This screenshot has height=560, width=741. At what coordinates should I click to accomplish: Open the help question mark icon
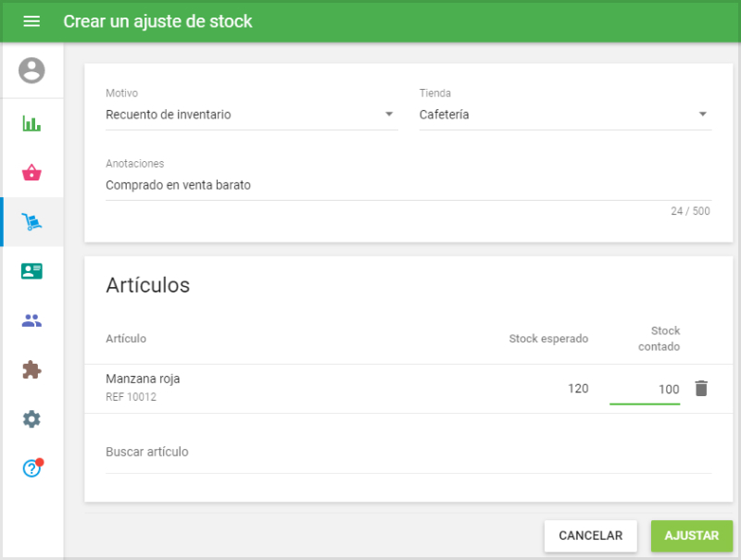click(31, 468)
